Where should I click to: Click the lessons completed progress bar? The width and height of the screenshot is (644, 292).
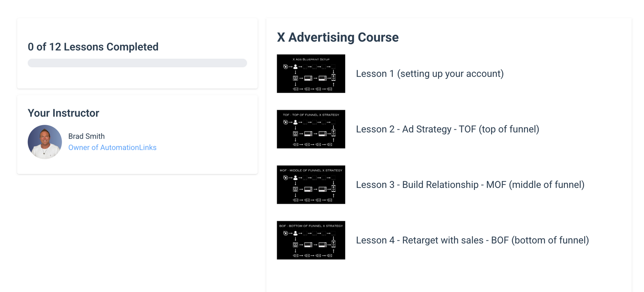[137, 63]
